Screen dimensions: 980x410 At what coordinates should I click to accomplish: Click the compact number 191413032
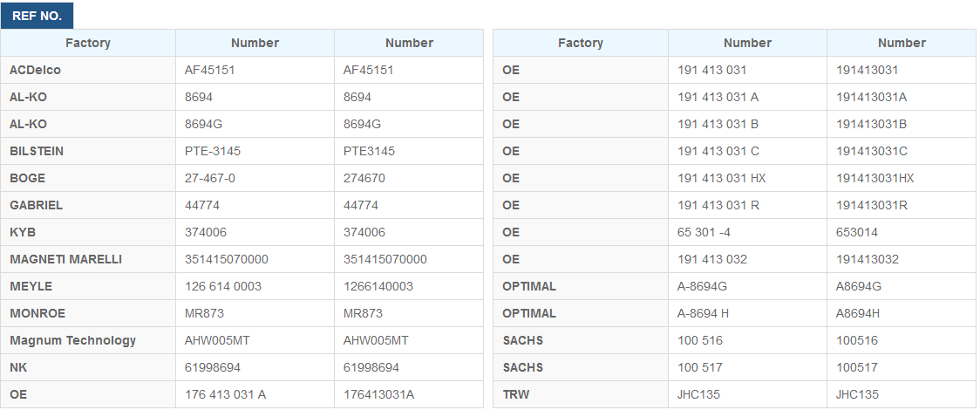[868, 259]
